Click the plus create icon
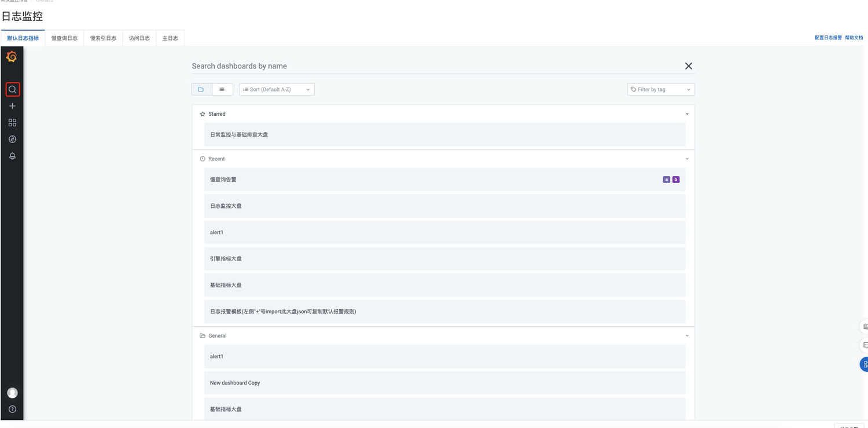This screenshot has width=868, height=428. click(x=12, y=106)
